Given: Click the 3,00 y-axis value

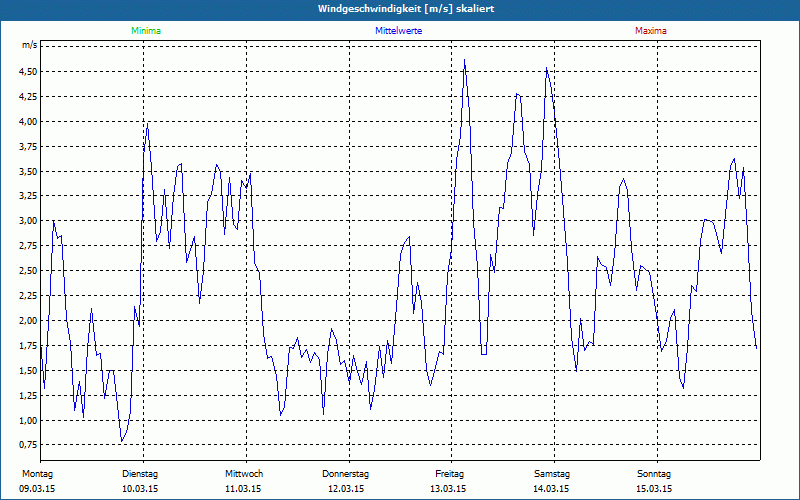Looking at the screenshot, I should 29,221.
